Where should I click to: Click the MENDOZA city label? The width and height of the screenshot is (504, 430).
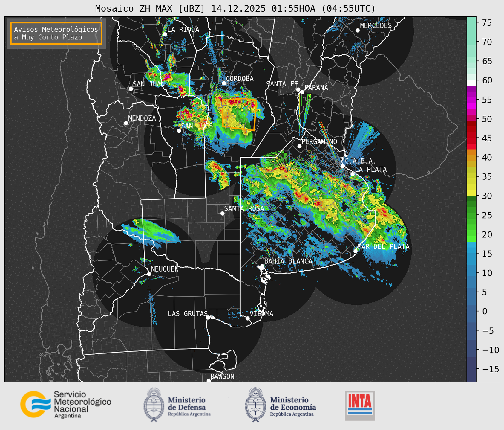coord(142,118)
